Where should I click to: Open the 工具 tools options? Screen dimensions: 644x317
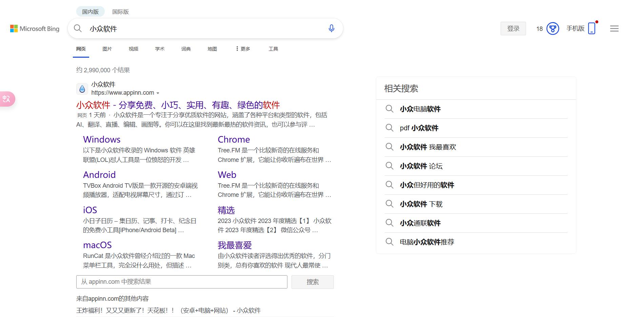tap(273, 49)
